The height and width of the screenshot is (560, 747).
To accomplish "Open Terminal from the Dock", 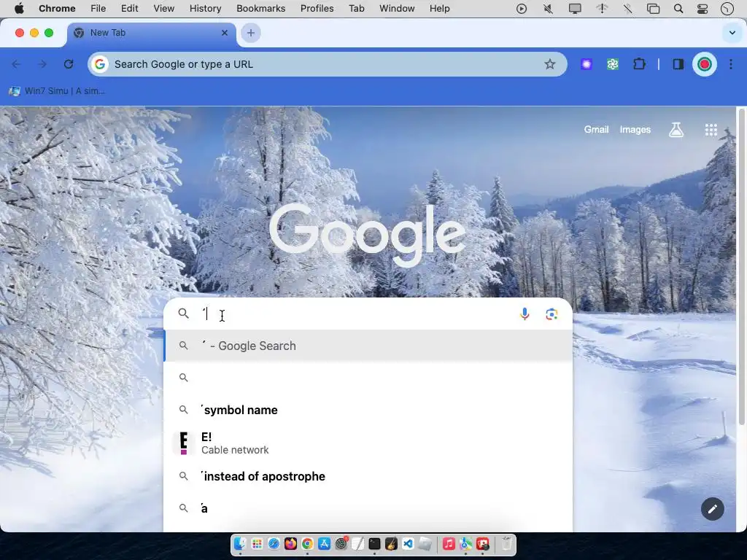I will 374,544.
